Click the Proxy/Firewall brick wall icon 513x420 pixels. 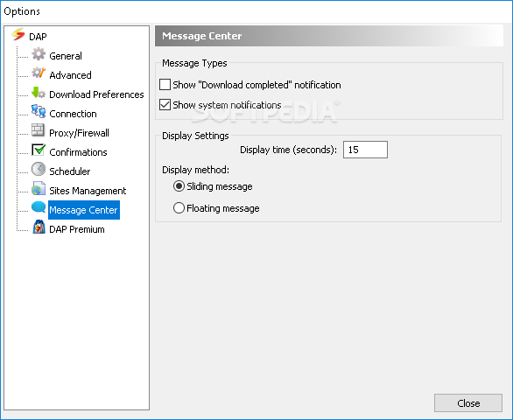tap(38, 130)
